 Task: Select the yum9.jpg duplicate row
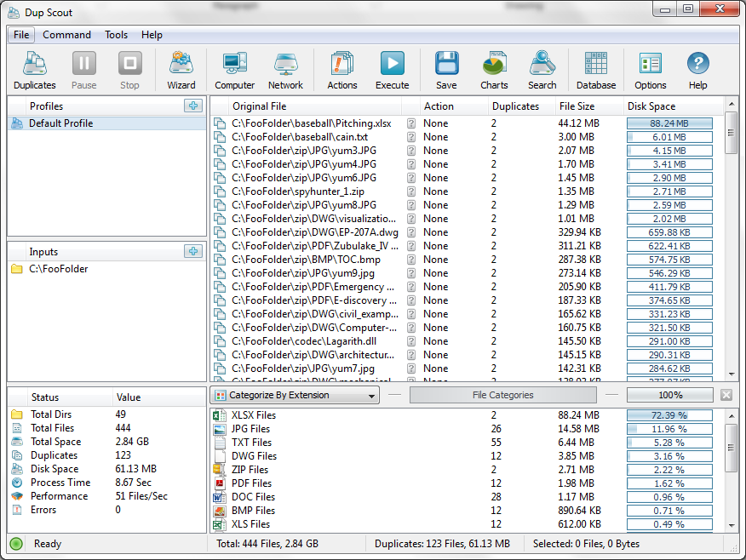467,273
